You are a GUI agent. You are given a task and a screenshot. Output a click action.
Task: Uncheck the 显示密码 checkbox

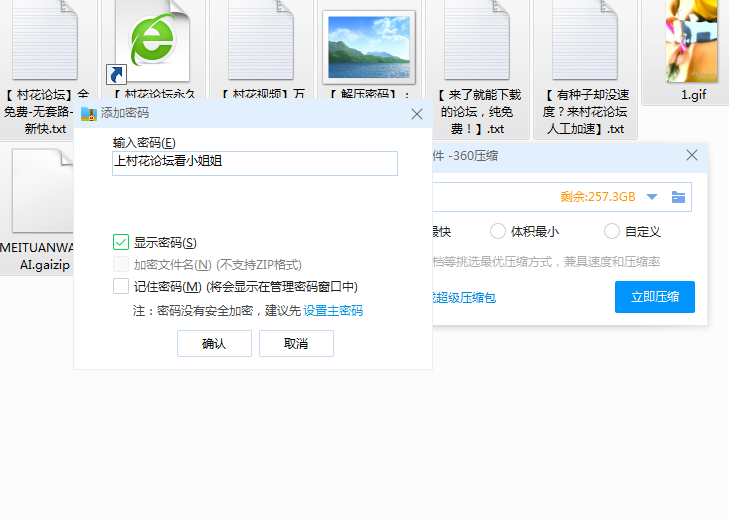pyautogui.click(x=121, y=242)
